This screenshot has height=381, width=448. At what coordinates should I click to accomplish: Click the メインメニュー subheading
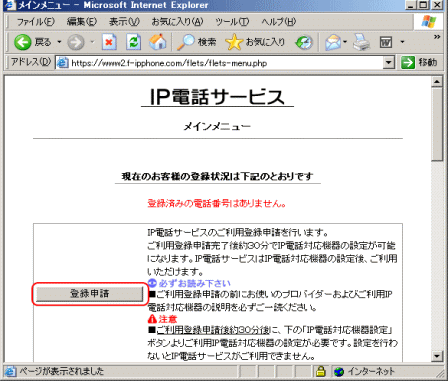coord(217,127)
